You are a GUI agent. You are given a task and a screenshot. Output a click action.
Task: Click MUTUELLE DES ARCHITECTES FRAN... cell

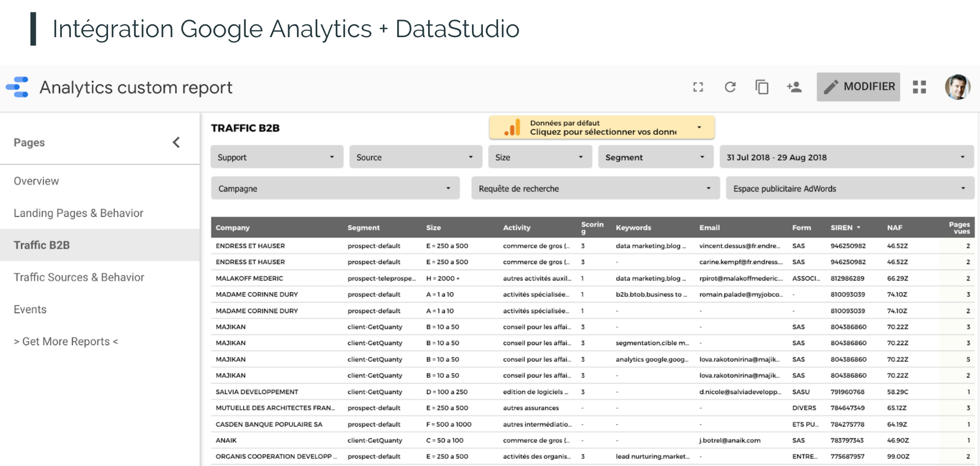click(275, 408)
